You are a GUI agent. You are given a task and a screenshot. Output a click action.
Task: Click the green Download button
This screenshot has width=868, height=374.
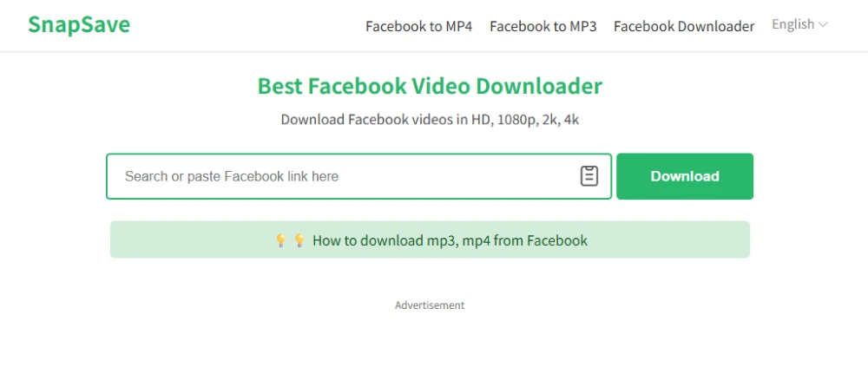pos(685,176)
